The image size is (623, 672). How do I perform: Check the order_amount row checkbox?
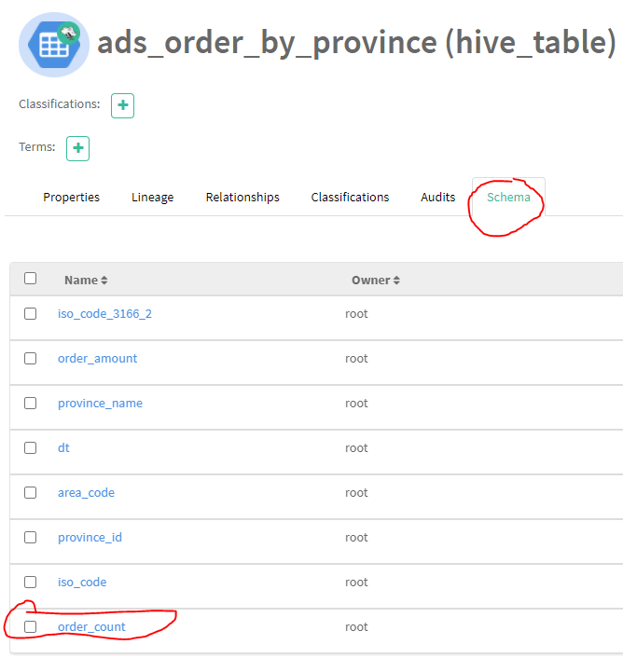point(31,358)
